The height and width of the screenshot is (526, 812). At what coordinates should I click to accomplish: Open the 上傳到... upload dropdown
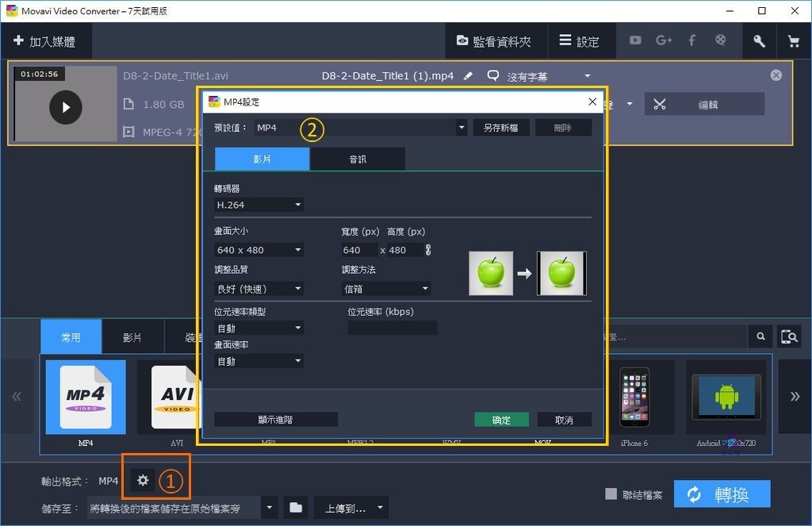pos(351,508)
